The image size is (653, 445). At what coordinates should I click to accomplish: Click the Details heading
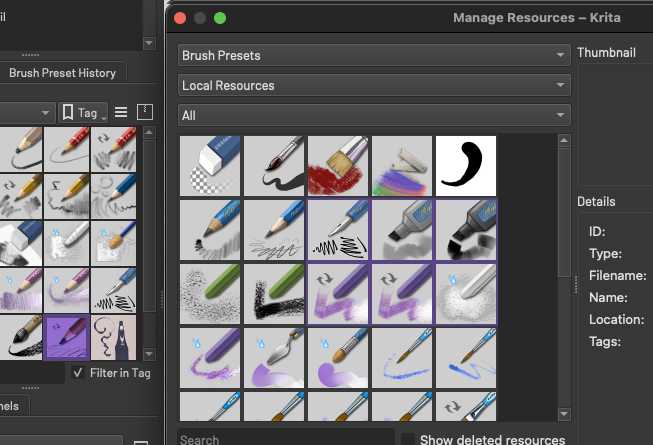tap(596, 201)
